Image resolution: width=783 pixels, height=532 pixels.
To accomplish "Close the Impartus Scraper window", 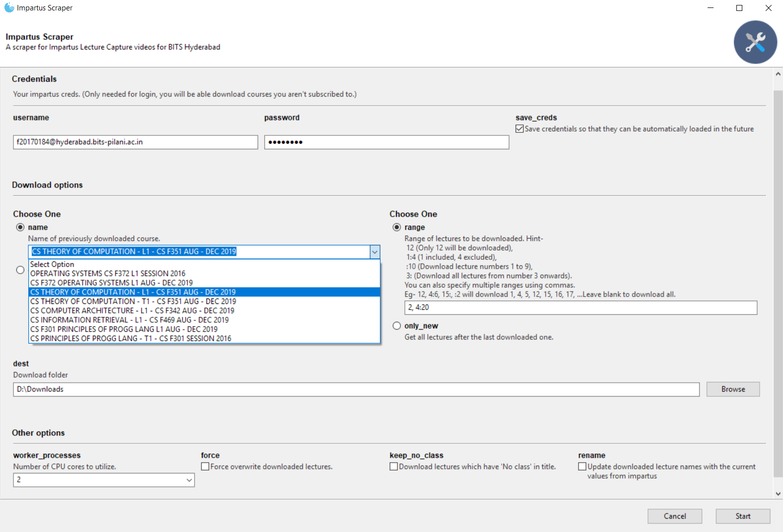I will [768, 8].
